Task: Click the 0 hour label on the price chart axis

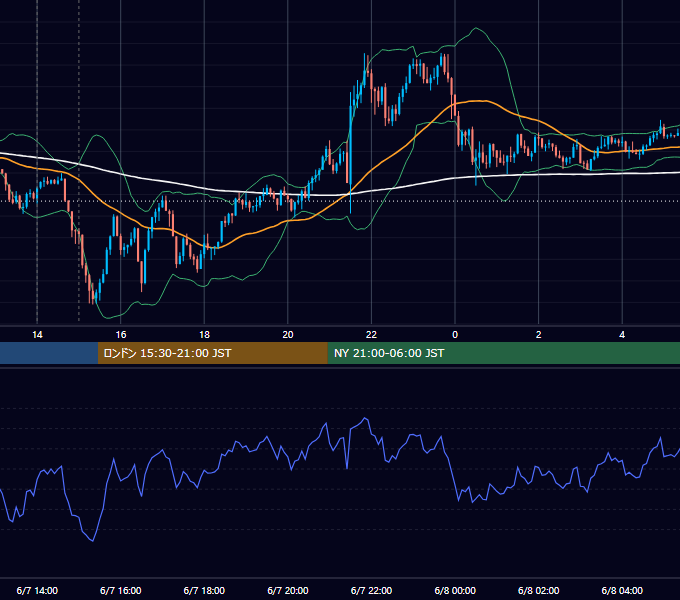Action: 455,335
